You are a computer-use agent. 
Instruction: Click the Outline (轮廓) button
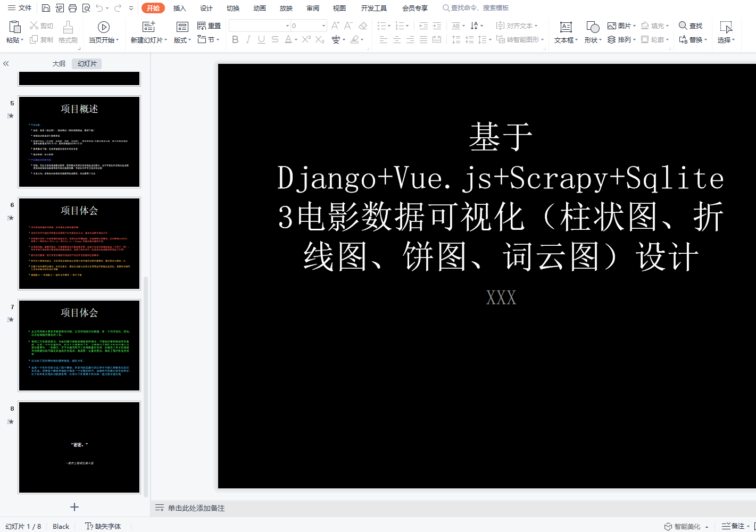pyautogui.click(x=655, y=39)
